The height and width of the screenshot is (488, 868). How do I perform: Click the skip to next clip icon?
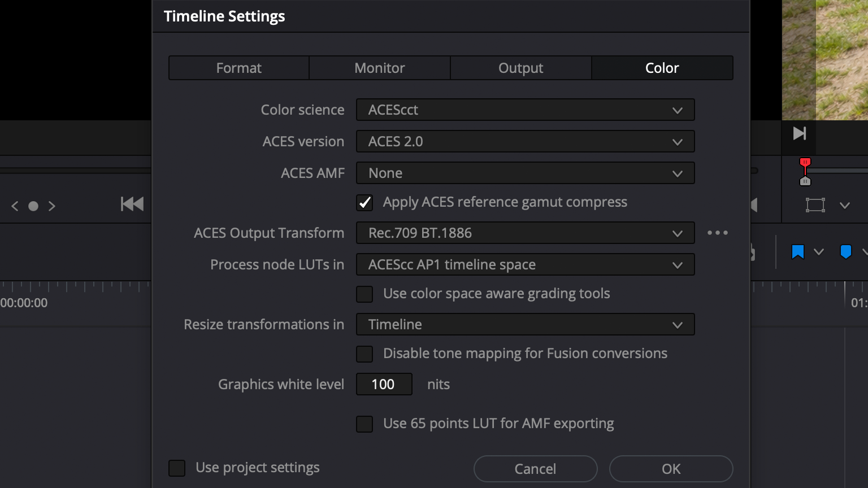click(x=799, y=134)
